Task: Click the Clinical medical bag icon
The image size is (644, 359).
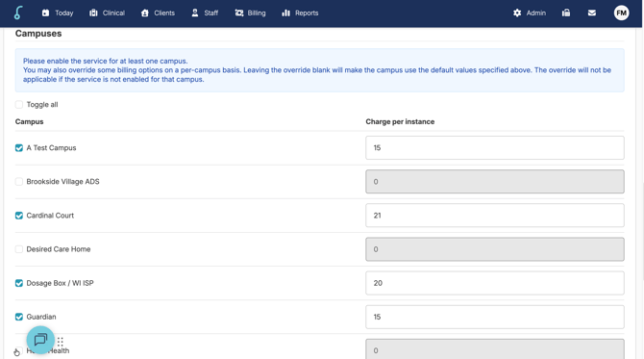Action: 93,13
